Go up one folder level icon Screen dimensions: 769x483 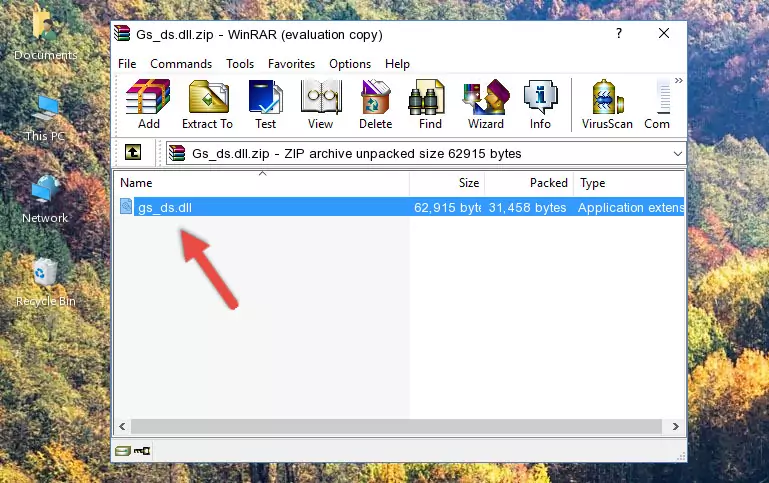(x=133, y=153)
